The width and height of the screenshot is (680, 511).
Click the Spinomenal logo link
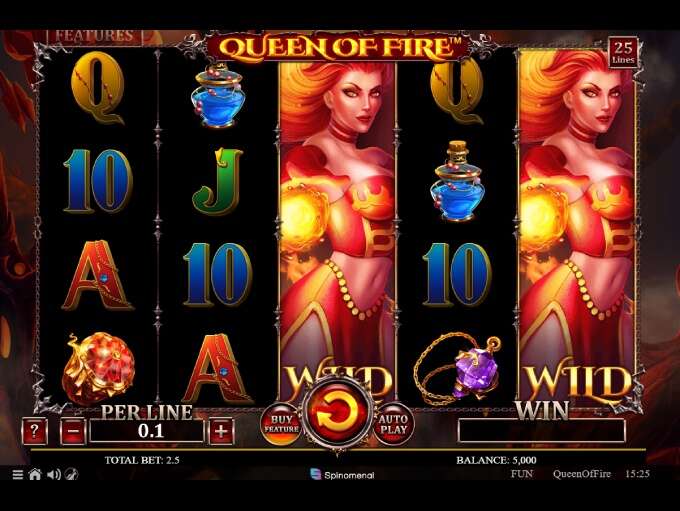coord(343,475)
